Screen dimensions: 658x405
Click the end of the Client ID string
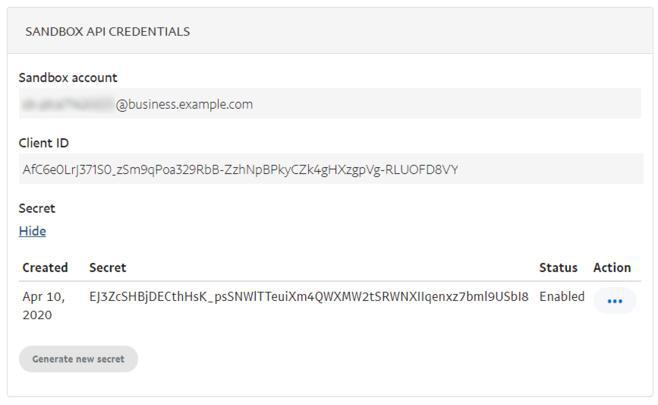point(455,169)
